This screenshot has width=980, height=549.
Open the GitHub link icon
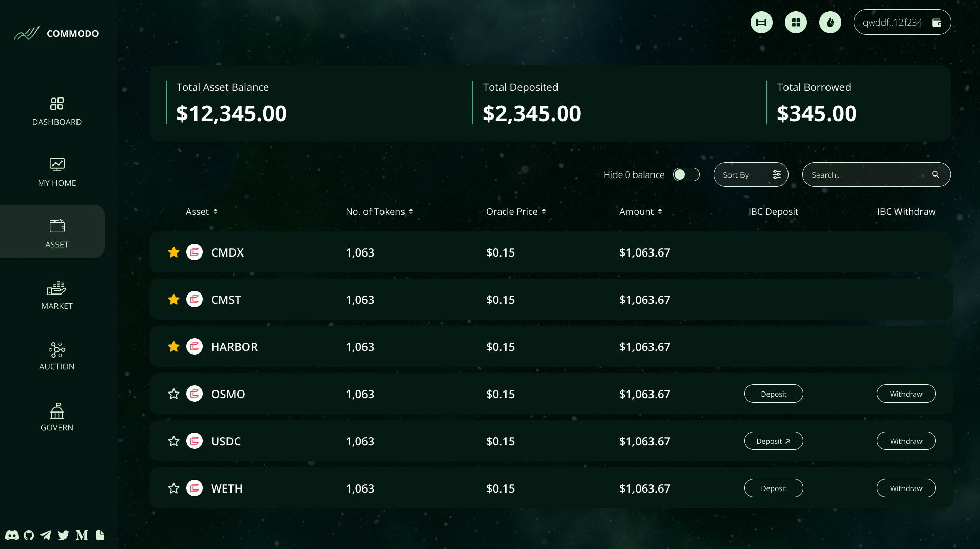tap(29, 535)
